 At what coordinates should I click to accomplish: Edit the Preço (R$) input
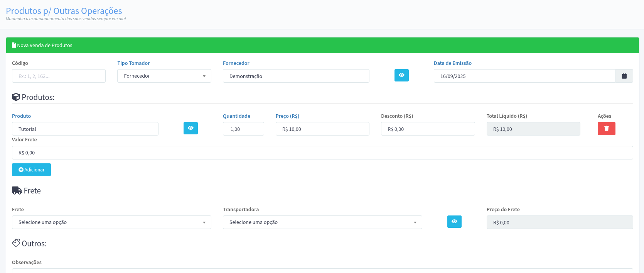point(322,129)
